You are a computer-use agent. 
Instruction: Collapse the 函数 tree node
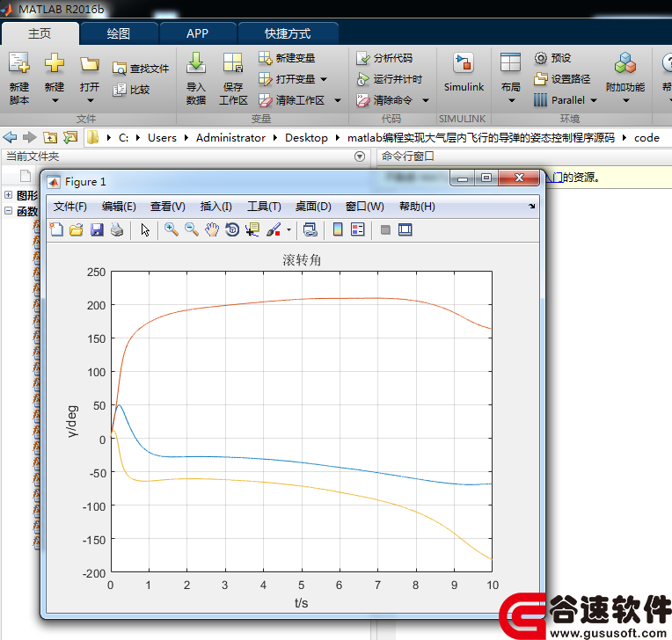coord(8,211)
